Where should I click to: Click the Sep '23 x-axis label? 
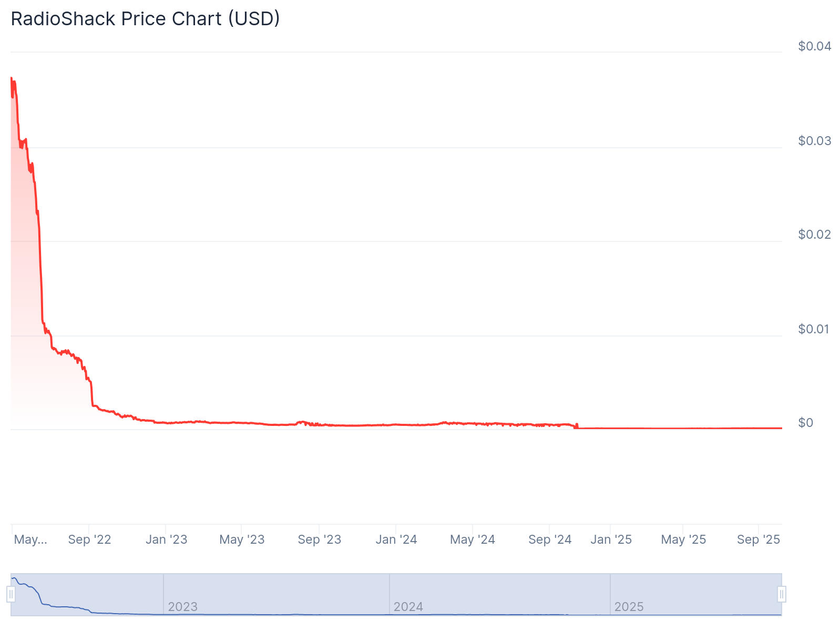[x=319, y=540]
